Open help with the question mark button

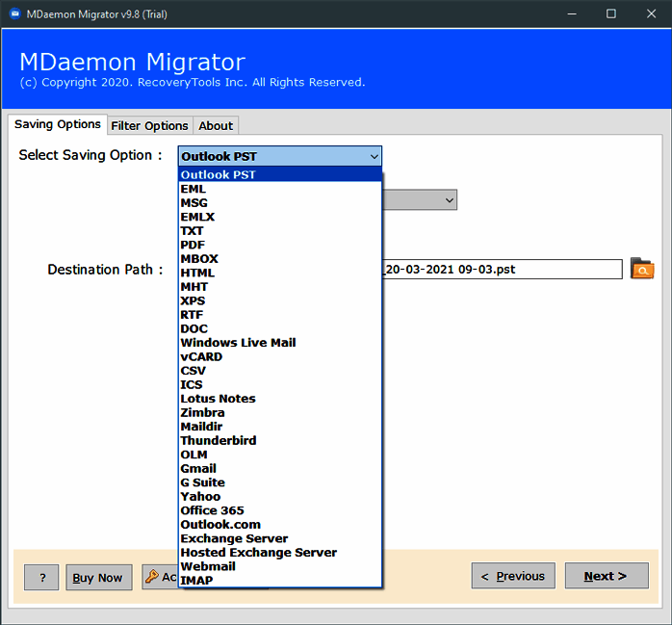click(41, 577)
